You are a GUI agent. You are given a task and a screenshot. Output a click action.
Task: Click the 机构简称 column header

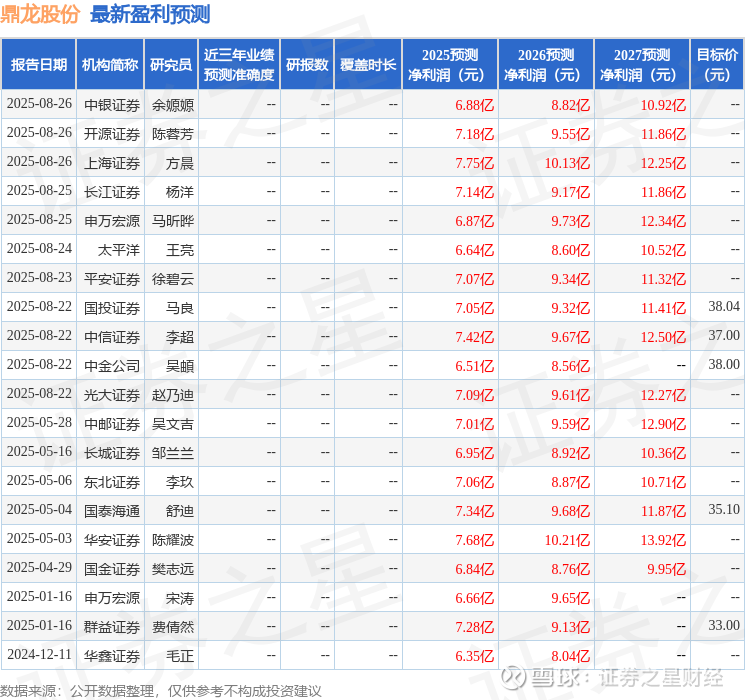point(110,65)
